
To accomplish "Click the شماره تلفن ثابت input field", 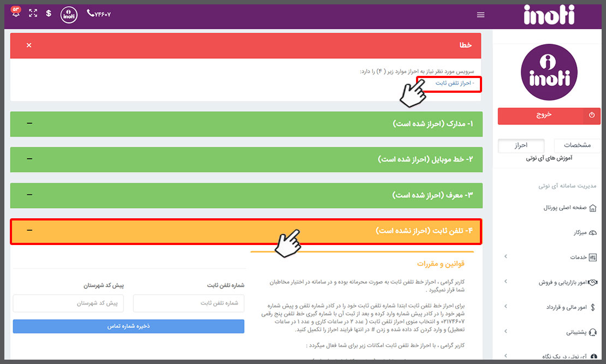I will pyautogui.click(x=188, y=303).
